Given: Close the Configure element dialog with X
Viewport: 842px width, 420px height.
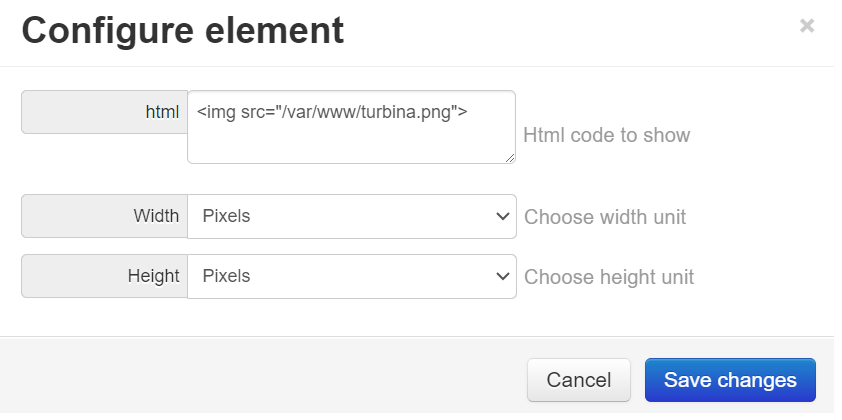Looking at the screenshot, I should (807, 26).
